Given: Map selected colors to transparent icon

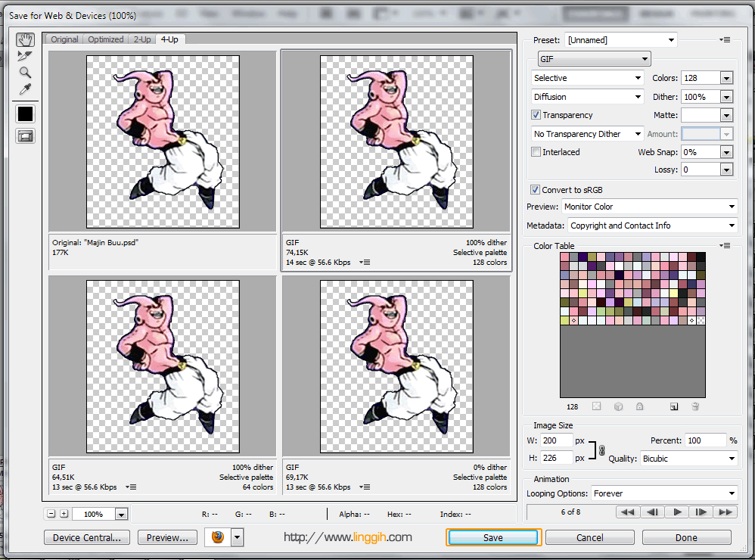Looking at the screenshot, I should (x=597, y=406).
